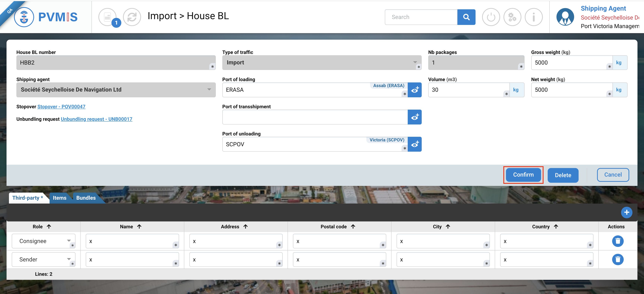Delete the Consignee row trash icon
Viewport: 644px width, 294px height.
pos(618,241)
